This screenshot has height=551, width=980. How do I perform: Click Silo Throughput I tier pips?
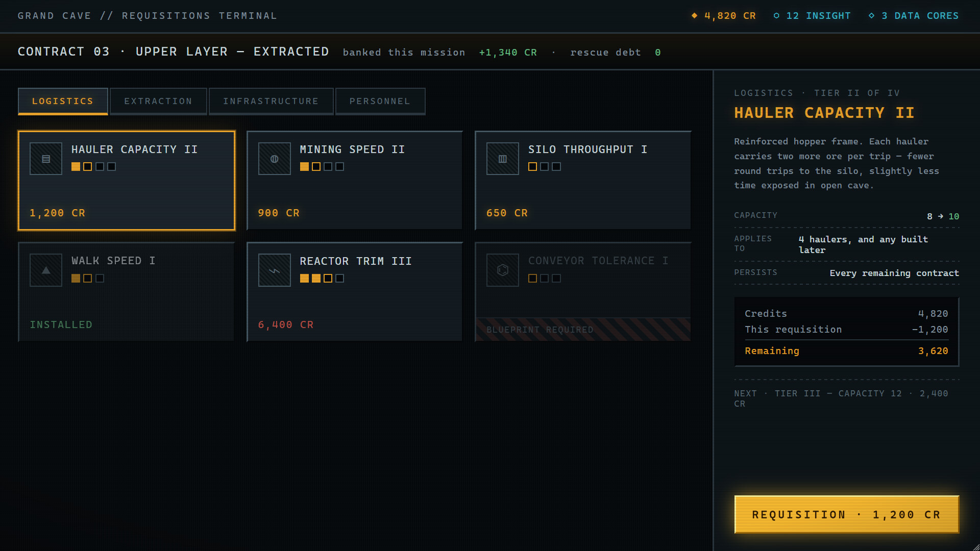[545, 167]
